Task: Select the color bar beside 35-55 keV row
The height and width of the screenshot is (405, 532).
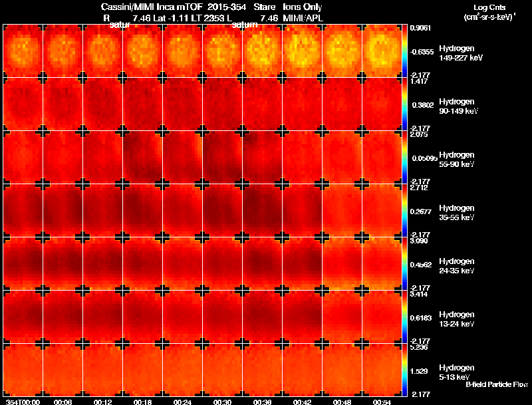Action: (x=404, y=211)
